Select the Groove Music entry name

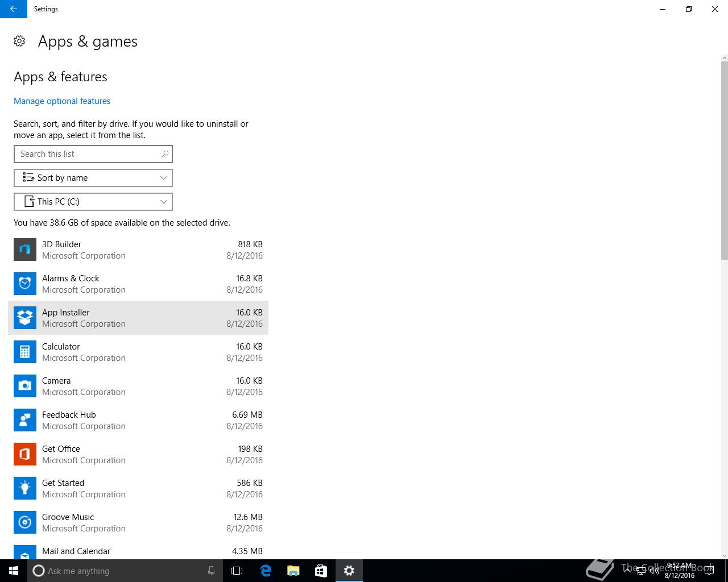point(68,517)
